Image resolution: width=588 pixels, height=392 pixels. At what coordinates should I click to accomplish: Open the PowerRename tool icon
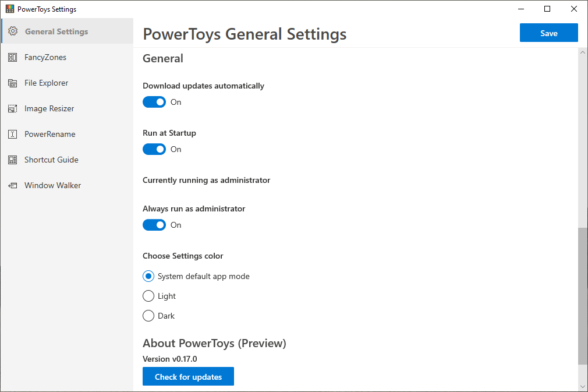pyautogui.click(x=12, y=134)
